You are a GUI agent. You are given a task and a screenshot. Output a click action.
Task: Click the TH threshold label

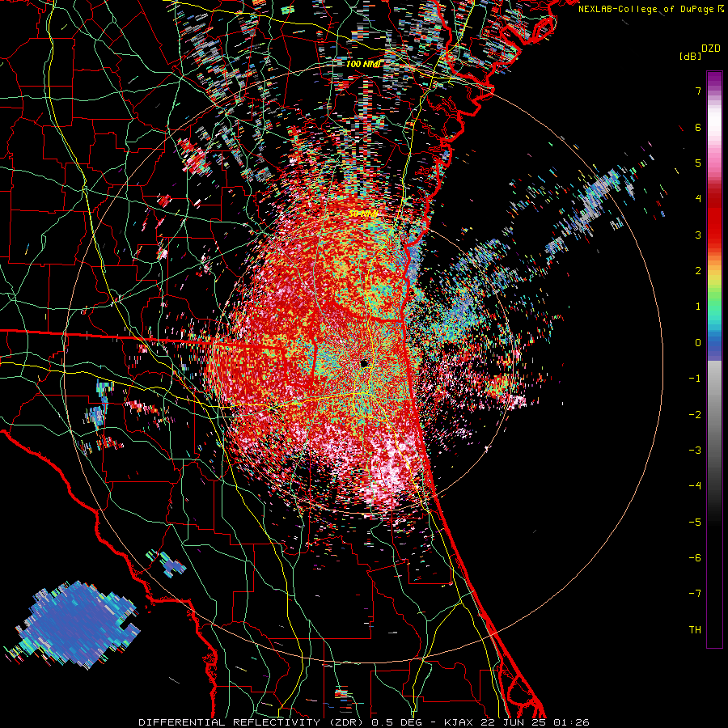click(695, 630)
